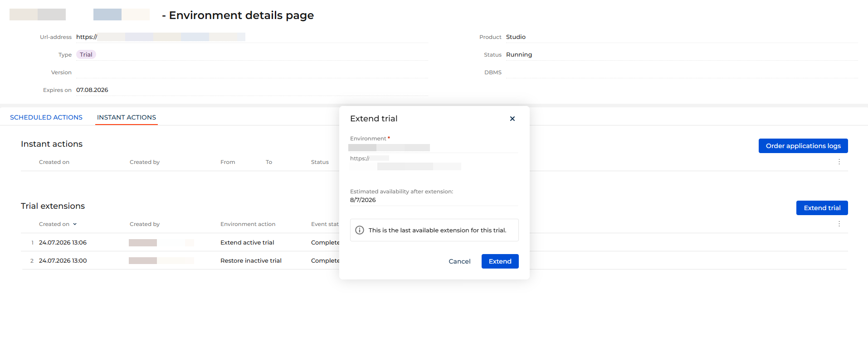
Task: Cancel the Extend trial dialog
Action: pyautogui.click(x=459, y=261)
